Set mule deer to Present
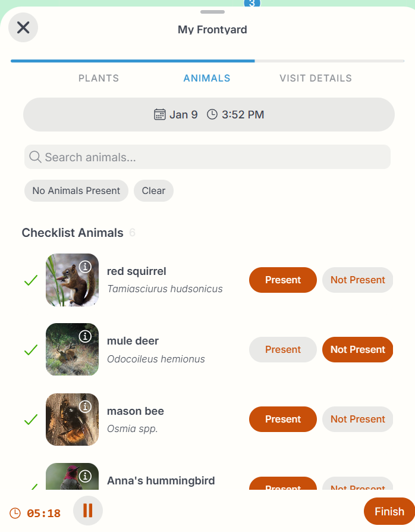The width and height of the screenshot is (415, 532). point(282,349)
